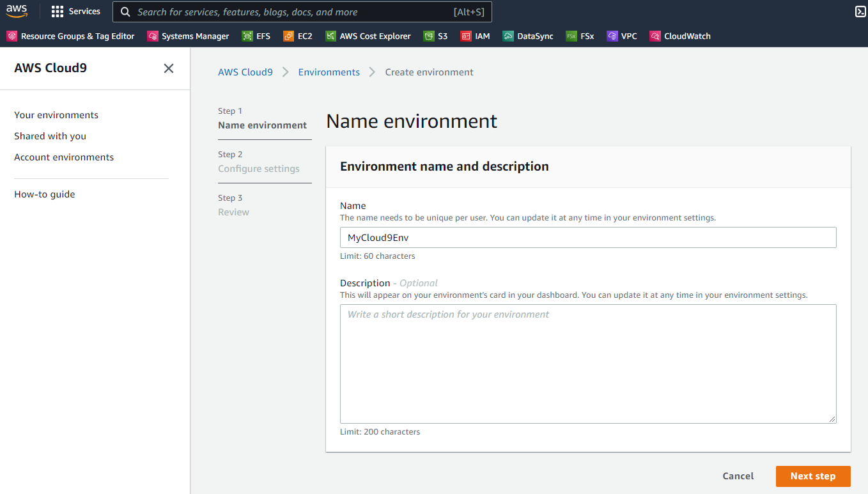Open Shared with you in sidebar

(x=50, y=136)
